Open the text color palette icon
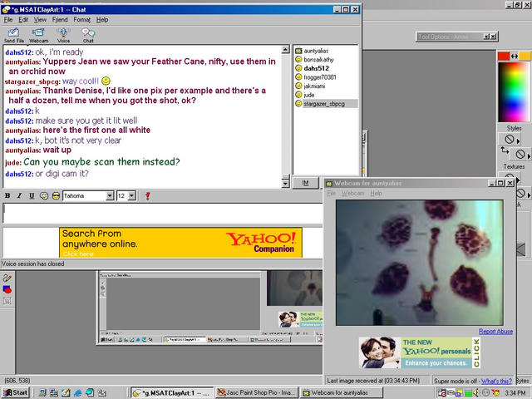 44,196
